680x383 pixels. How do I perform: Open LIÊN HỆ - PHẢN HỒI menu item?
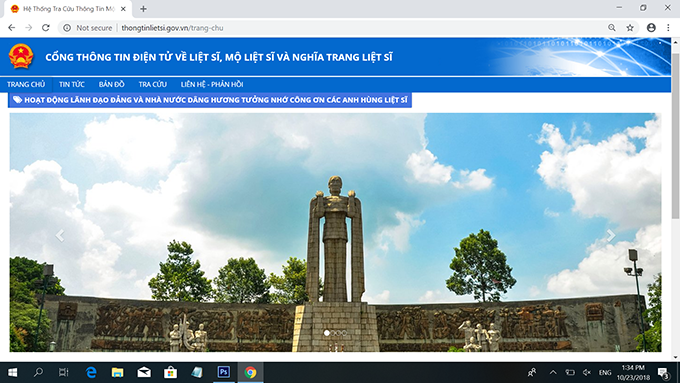pyautogui.click(x=212, y=85)
